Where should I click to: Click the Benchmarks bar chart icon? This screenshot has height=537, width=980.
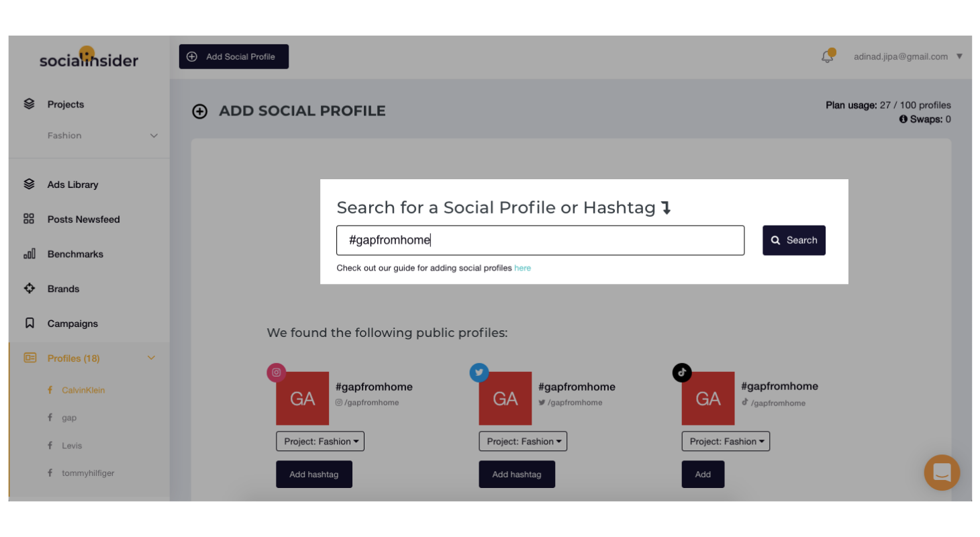[29, 254]
